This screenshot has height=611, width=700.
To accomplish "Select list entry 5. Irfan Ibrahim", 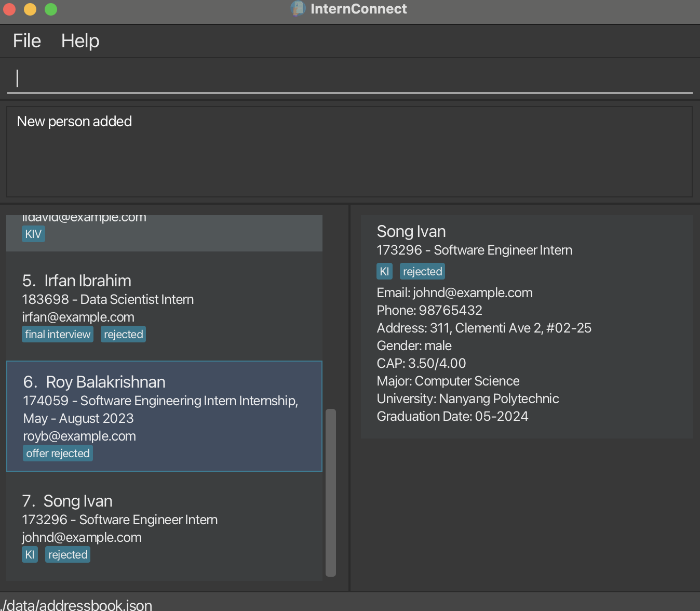I will pos(164,307).
